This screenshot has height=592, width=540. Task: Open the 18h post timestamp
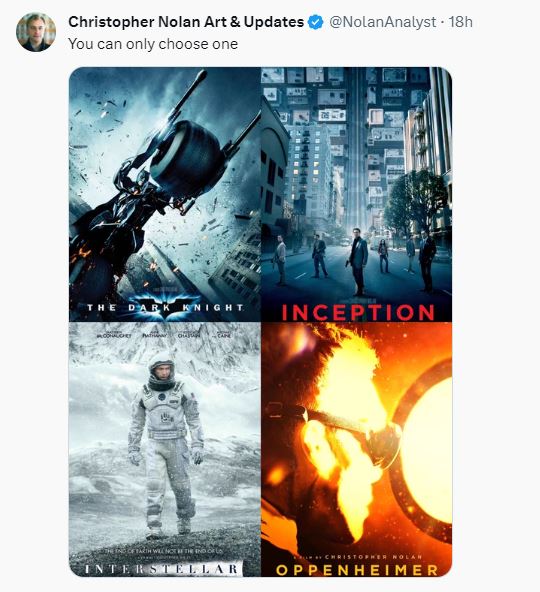click(460, 22)
